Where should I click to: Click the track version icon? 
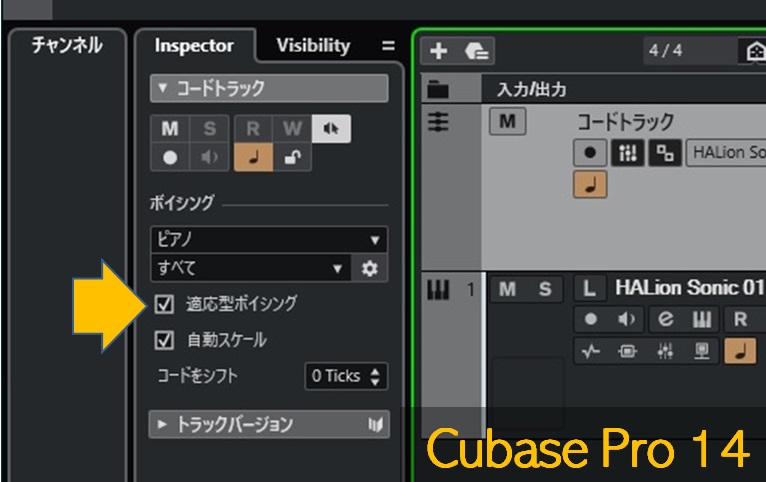[x=375, y=424]
